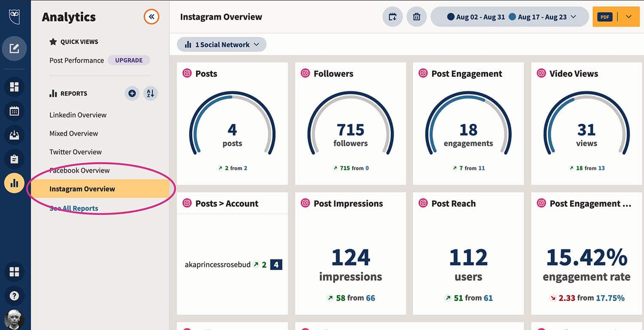644x330 pixels.
Task: Click Instagram icon on Post Impressions card
Action: click(305, 203)
